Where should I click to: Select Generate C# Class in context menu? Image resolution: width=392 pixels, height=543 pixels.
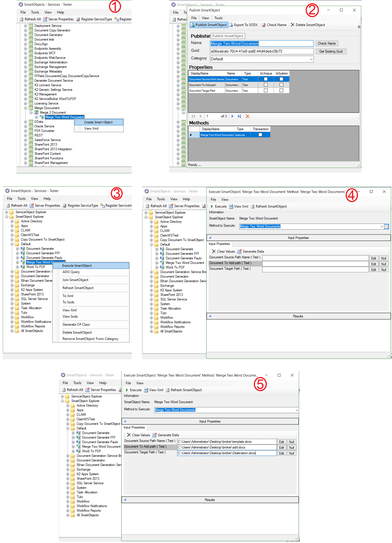click(76, 325)
